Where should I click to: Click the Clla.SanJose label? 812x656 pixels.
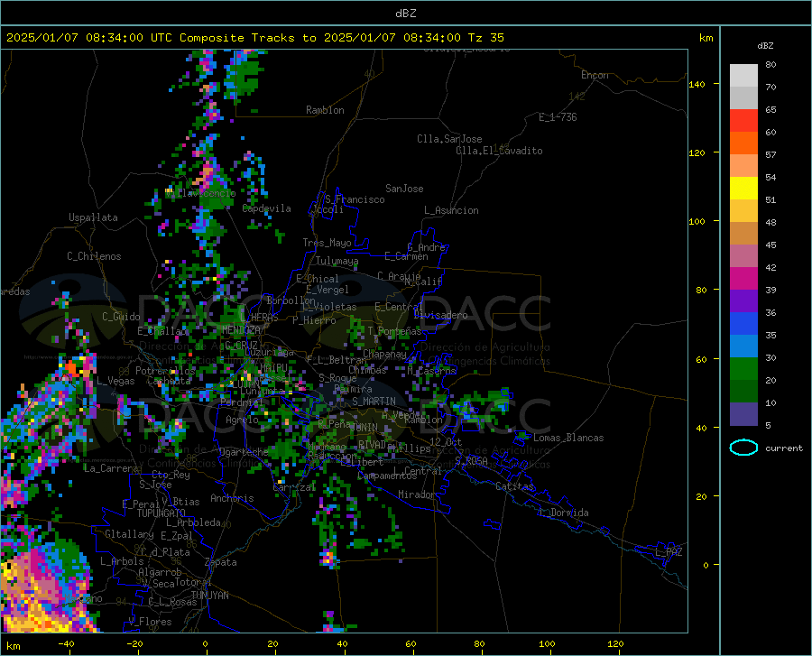[449, 139]
